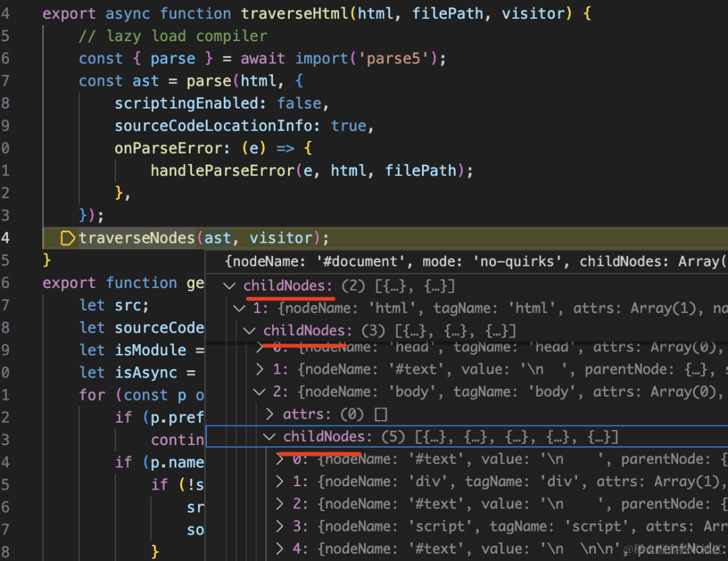The width and height of the screenshot is (728, 561).
Task: Expand body child 4 #text node
Action: [280, 548]
